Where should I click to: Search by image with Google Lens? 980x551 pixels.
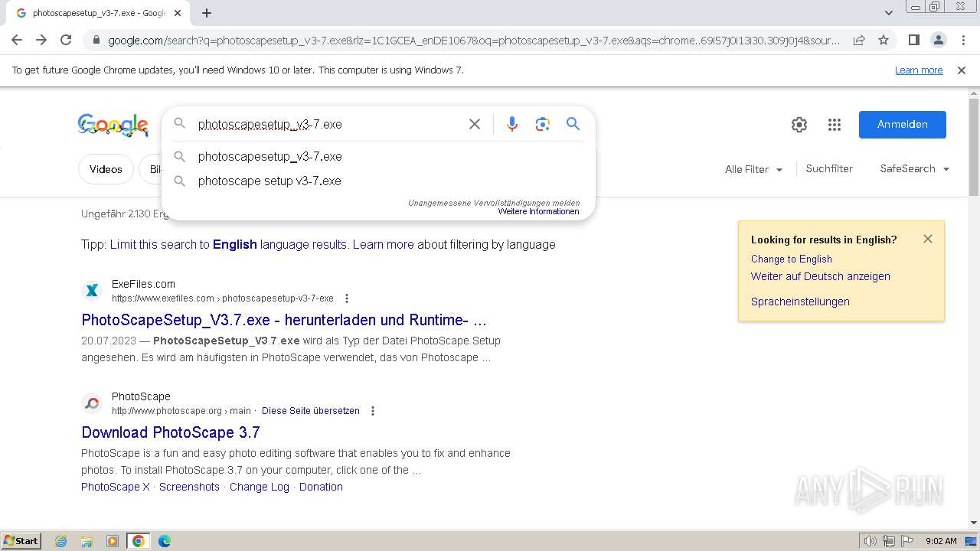coord(543,124)
